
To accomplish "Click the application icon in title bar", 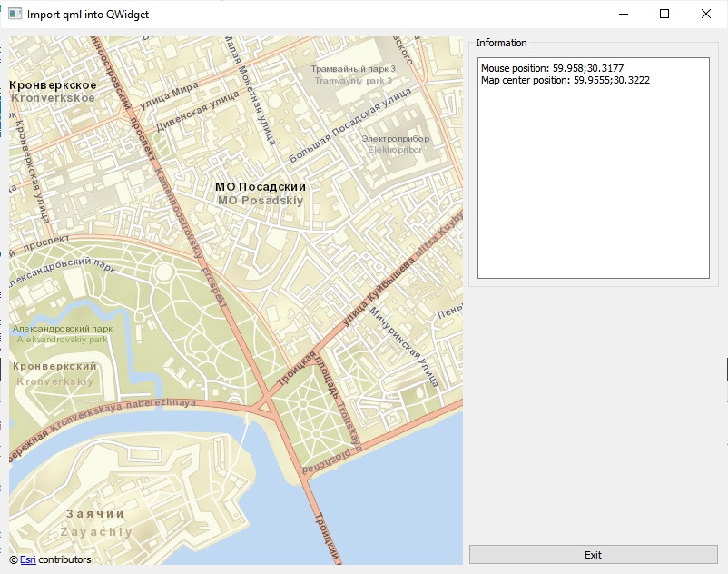I will tap(15, 15).
